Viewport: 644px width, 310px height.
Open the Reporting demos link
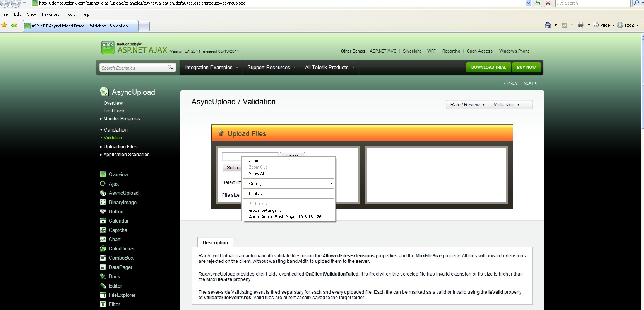click(x=451, y=51)
